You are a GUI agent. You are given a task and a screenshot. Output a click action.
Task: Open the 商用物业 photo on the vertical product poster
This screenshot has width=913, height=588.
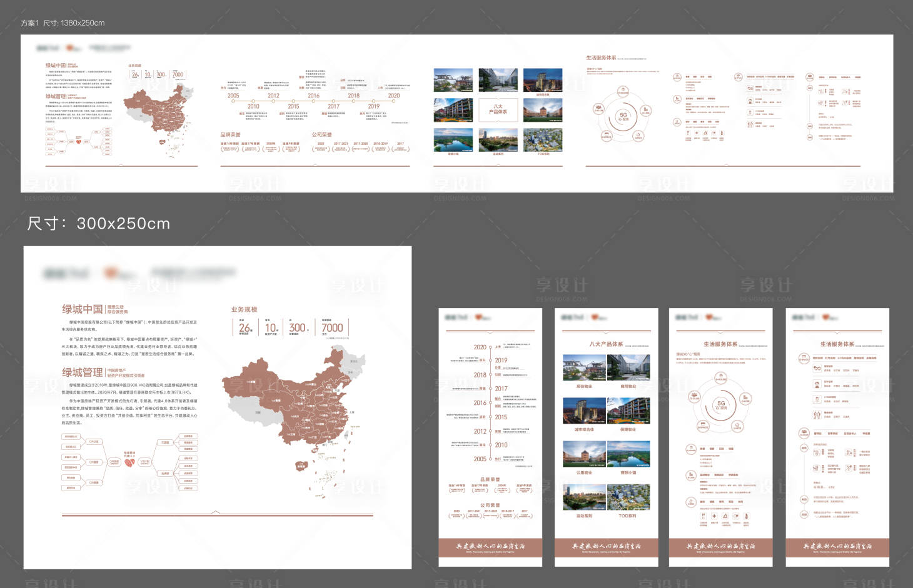point(628,368)
